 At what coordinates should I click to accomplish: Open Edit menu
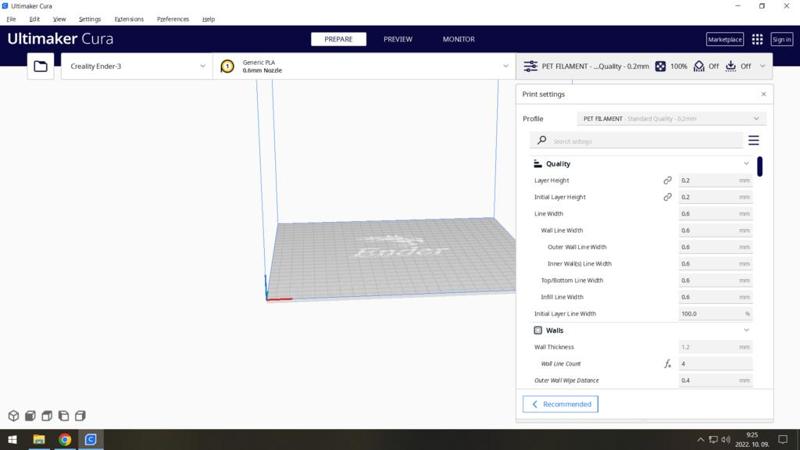[x=34, y=19]
